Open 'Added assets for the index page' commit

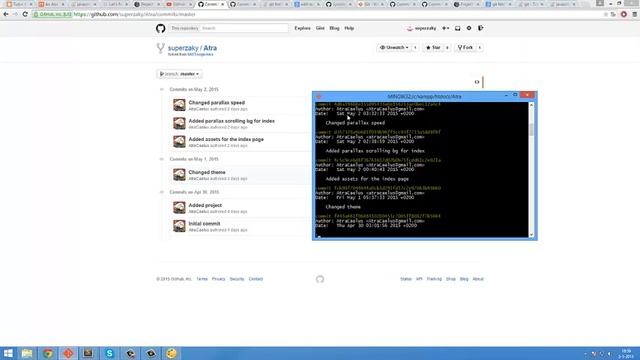(x=226, y=140)
